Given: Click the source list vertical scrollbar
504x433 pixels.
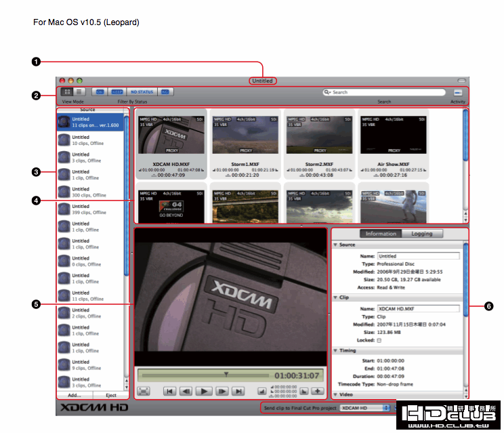Looking at the screenshot, I should point(126,196).
